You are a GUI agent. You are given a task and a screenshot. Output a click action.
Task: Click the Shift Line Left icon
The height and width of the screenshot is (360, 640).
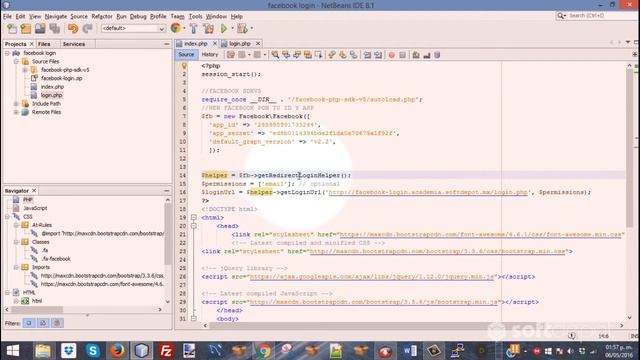pos(367,55)
